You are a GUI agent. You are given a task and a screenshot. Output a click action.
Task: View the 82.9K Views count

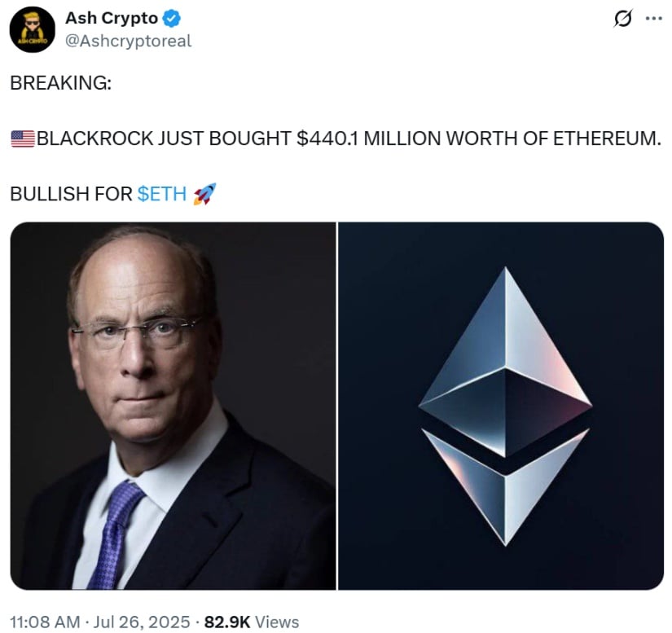point(252,622)
